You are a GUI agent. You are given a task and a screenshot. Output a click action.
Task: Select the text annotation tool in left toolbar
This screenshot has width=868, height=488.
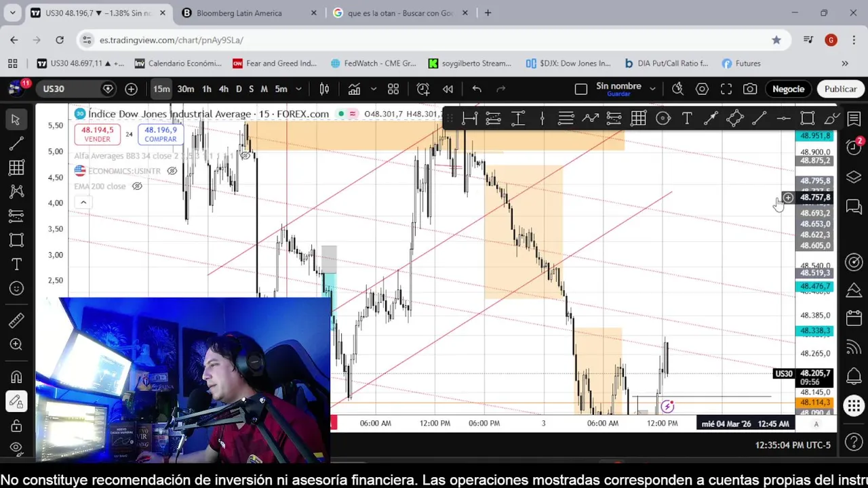coord(16,264)
